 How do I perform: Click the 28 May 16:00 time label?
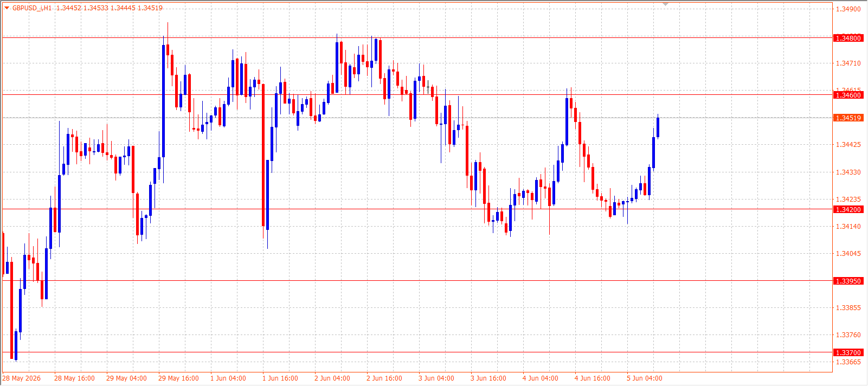(x=74, y=378)
